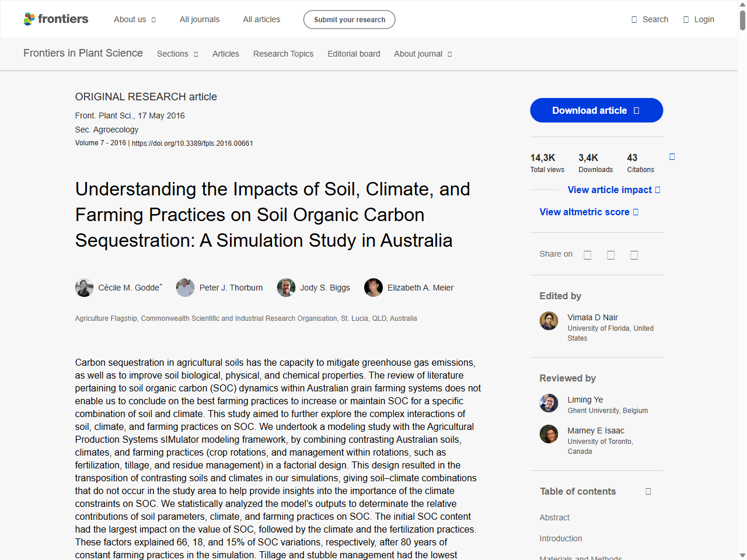The image size is (747, 560).
Task: Click the external link icon after View altmetric score
Action: tap(636, 212)
